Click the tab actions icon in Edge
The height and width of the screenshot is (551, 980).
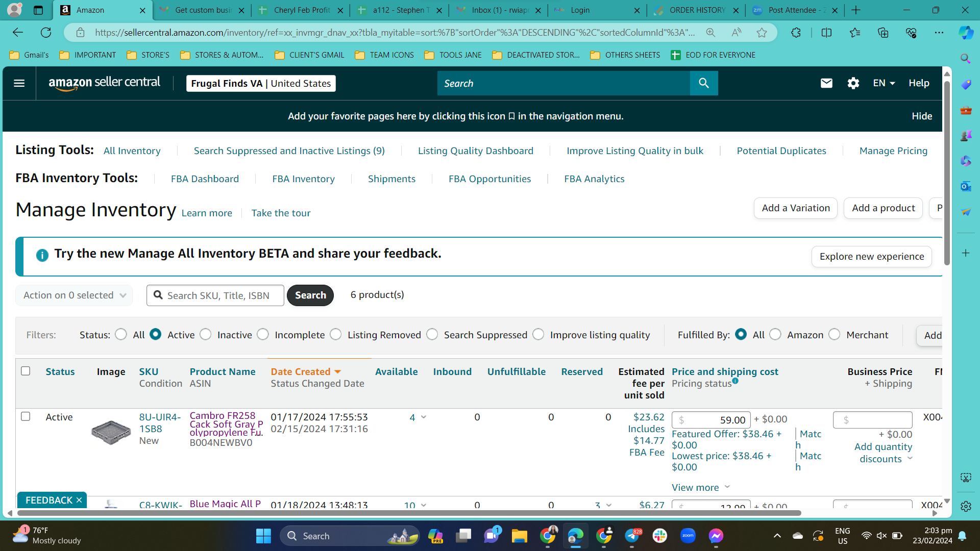(38, 10)
